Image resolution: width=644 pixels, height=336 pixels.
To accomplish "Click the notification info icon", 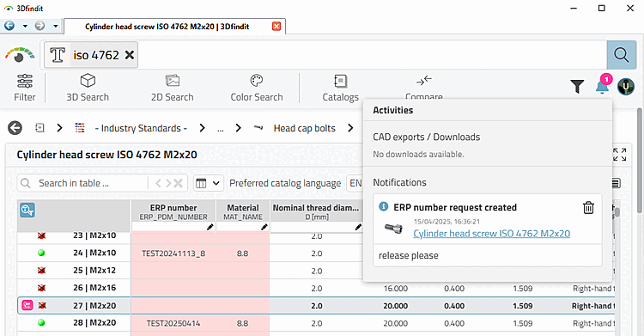I will 383,206.
